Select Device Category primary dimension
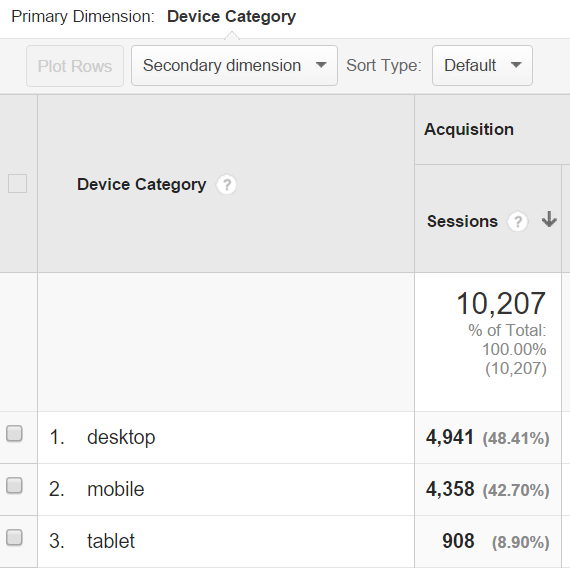570x568 pixels. pyautogui.click(x=231, y=17)
